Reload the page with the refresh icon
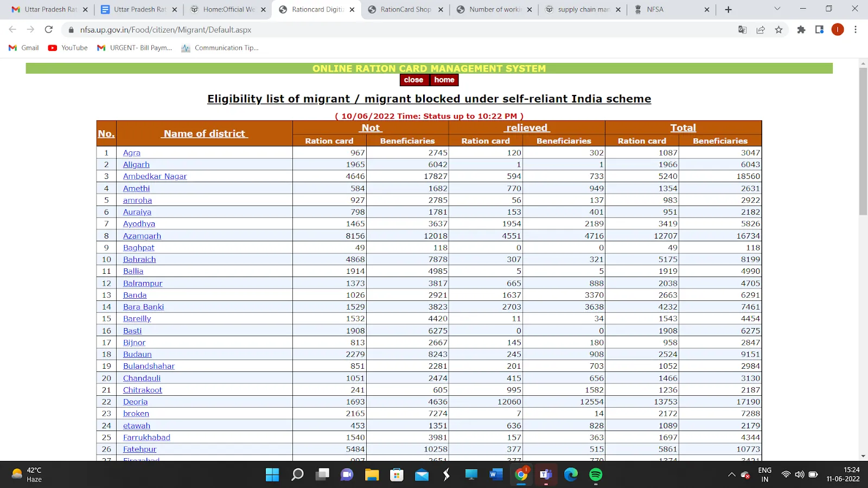Screen dimensions: 868x488 [49, 29]
